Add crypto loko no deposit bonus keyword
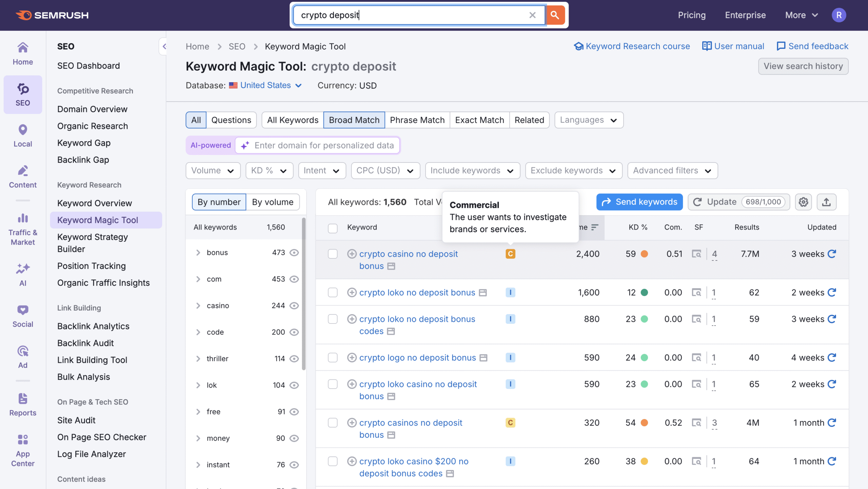This screenshot has height=489, width=868. [352, 293]
